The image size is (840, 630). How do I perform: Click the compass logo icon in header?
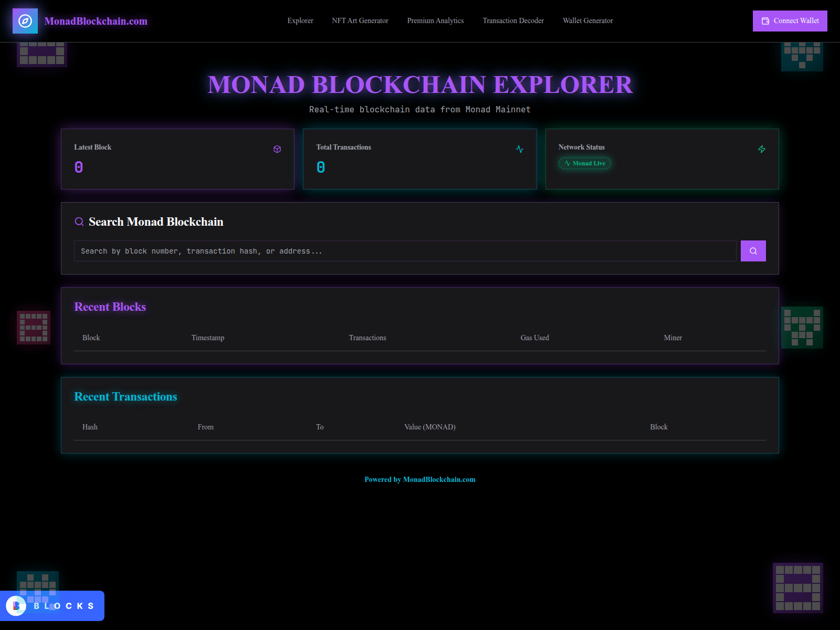(25, 21)
